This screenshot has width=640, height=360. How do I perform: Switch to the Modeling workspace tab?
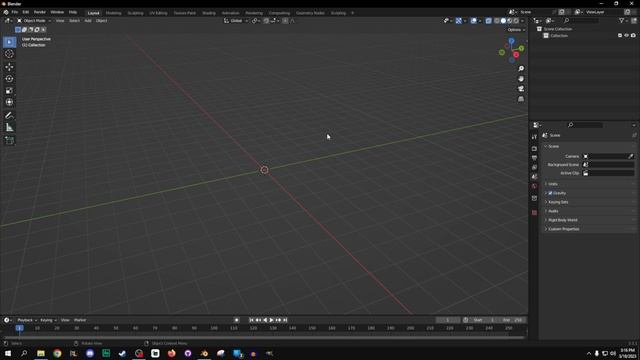[113, 13]
